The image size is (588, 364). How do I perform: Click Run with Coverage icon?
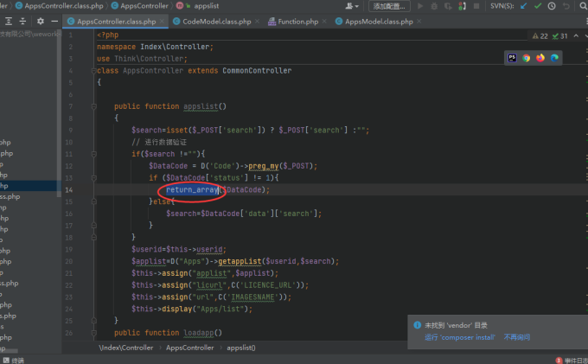(x=448, y=6)
